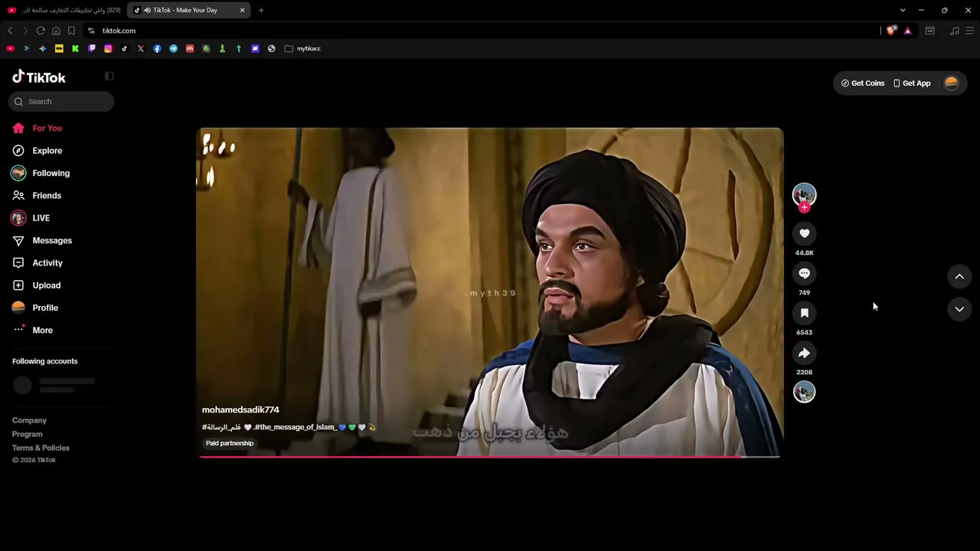Open the Company footer link
The height and width of the screenshot is (551, 980).
(29, 420)
